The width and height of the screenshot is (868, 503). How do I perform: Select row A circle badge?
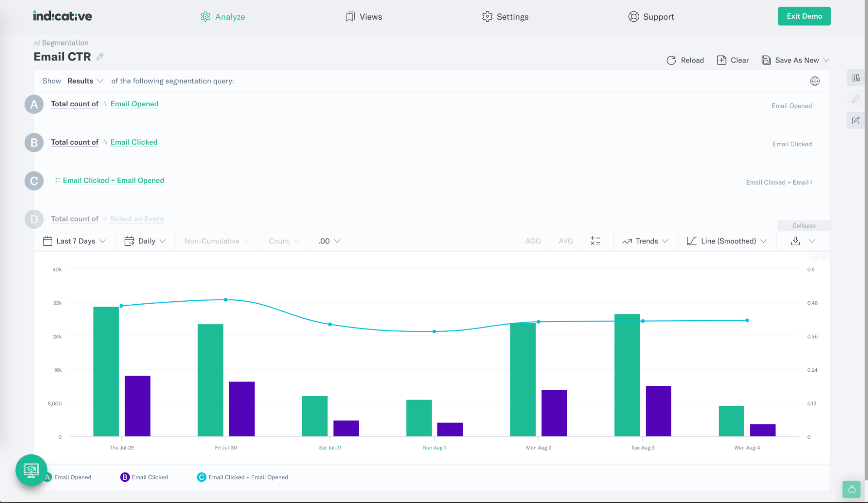click(x=34, y=105)
